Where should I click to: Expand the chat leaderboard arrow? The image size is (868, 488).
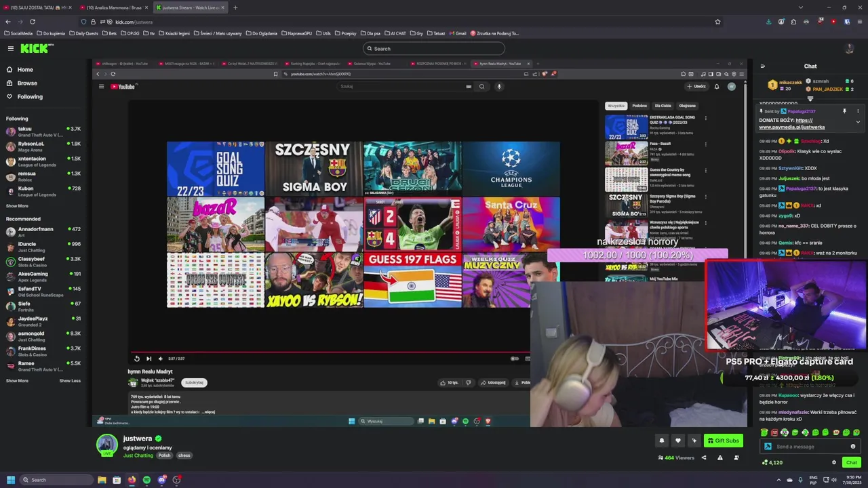(810, 99)
